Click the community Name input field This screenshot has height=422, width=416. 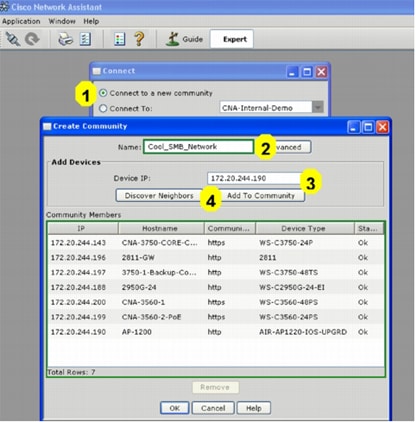pyautogui.click(x=198, y=147)
